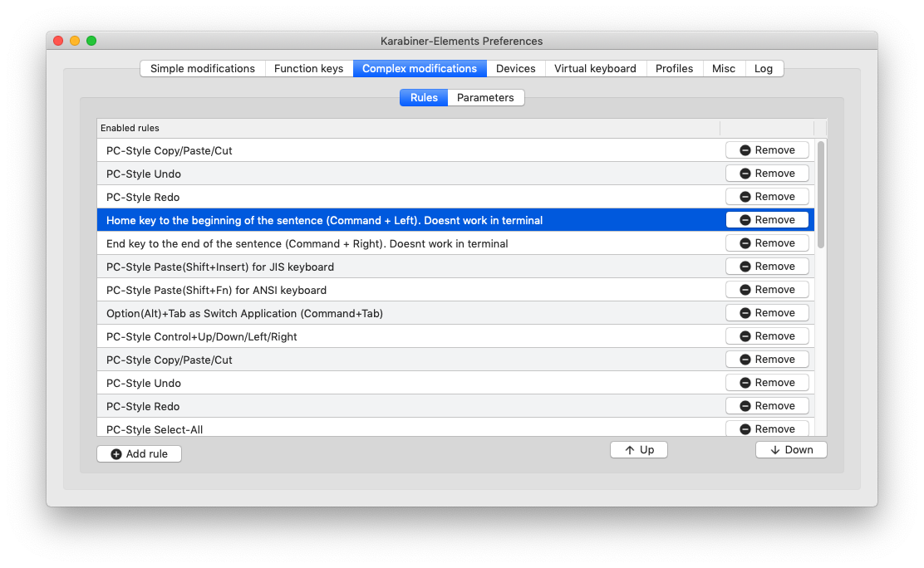Remove the first PC-Style Redo rule
This screenshot has height=568, width=924.
tap(767, 196)
